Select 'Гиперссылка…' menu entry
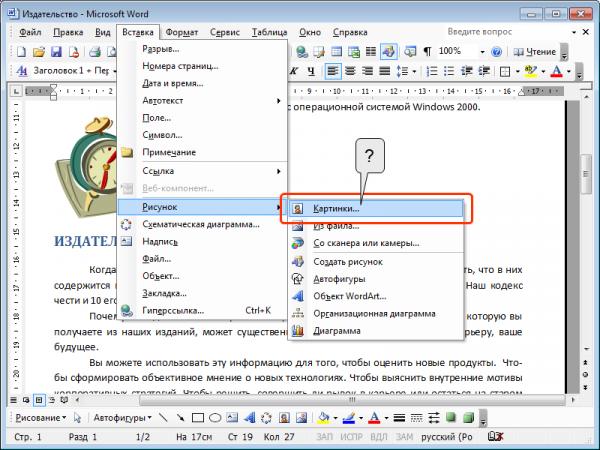 202,310
